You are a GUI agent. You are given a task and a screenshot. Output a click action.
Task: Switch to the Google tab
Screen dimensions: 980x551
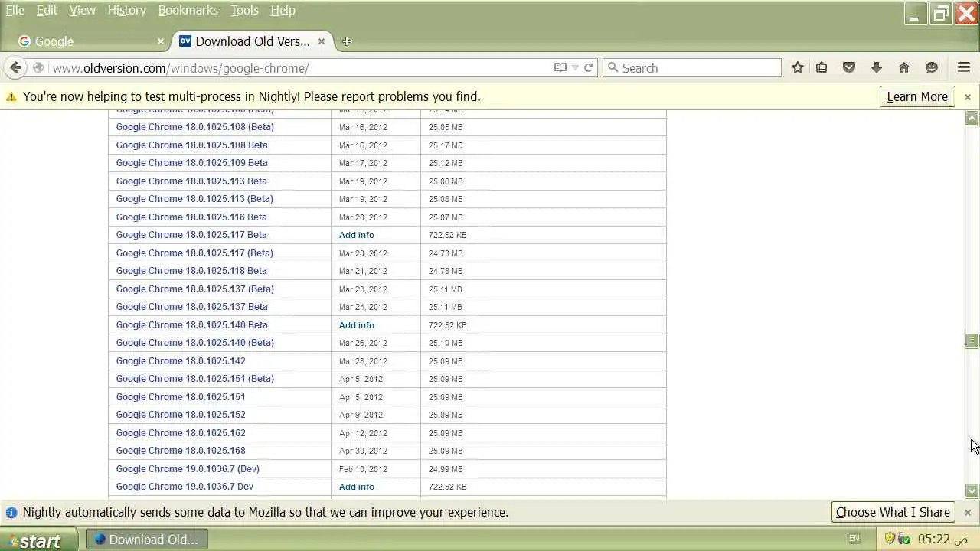click(x=90, y=41)
